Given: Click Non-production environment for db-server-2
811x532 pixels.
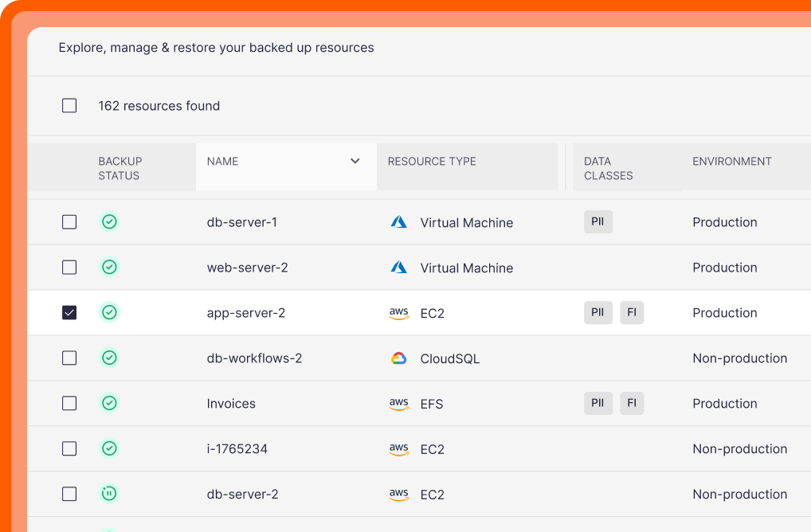Looking at the screenshot, I should pyautogui.click(x=739, y=495).
